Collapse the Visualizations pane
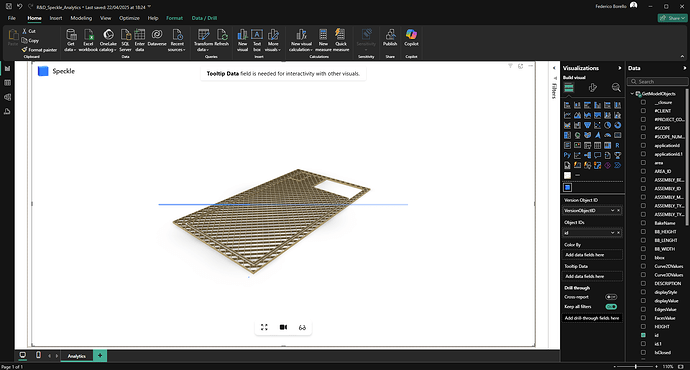 pyautogui.click(x=620, y=68)
